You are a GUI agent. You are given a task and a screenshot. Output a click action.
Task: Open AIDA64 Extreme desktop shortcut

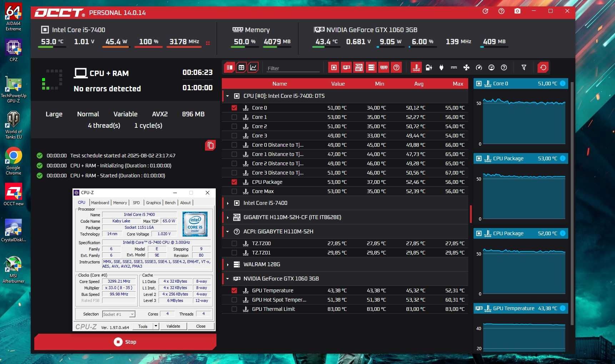[x=13, y=17]
